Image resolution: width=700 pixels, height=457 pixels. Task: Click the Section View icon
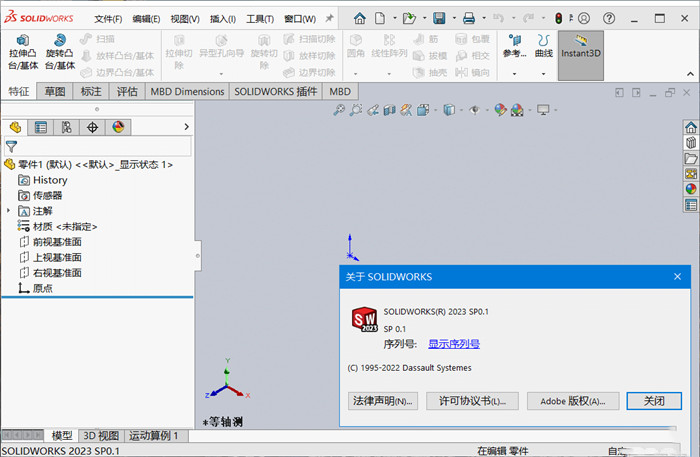(x=390, y=110)
